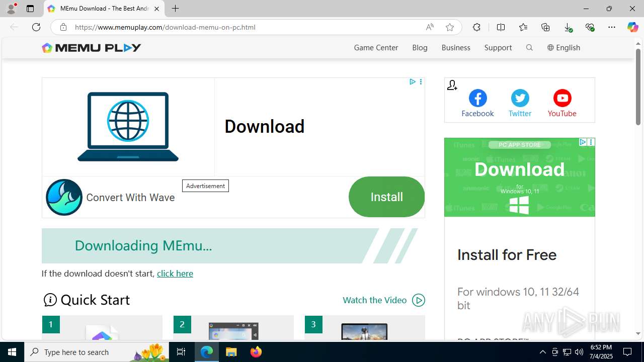The width and height of the screenshot is (644, 362).
Task: Click the taskbar search box
Action: coord(97,352)
